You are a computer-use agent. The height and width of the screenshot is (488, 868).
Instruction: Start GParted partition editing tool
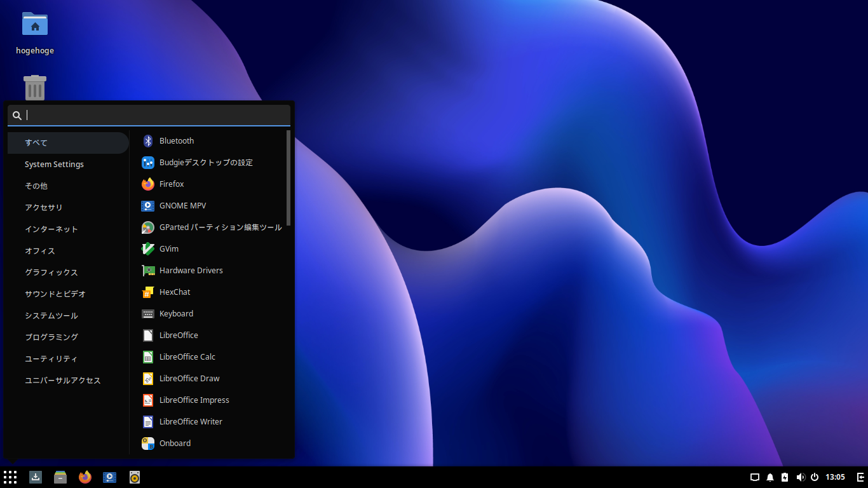tap(208, 227)
